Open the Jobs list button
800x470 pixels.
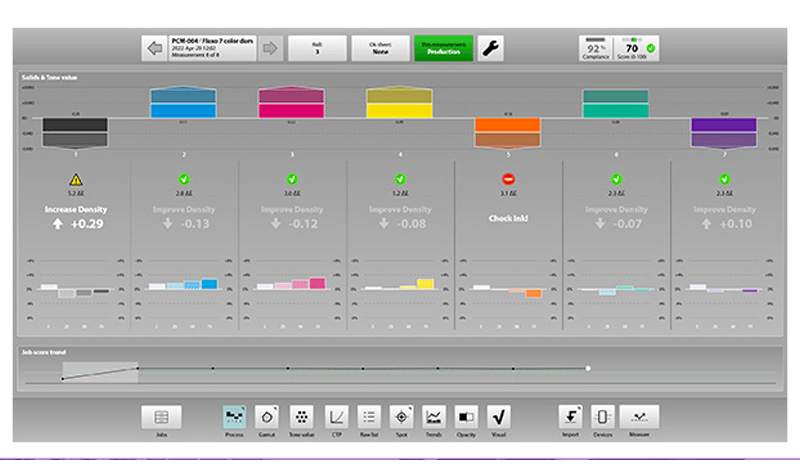pyautogui.click(x=161, y=417)
